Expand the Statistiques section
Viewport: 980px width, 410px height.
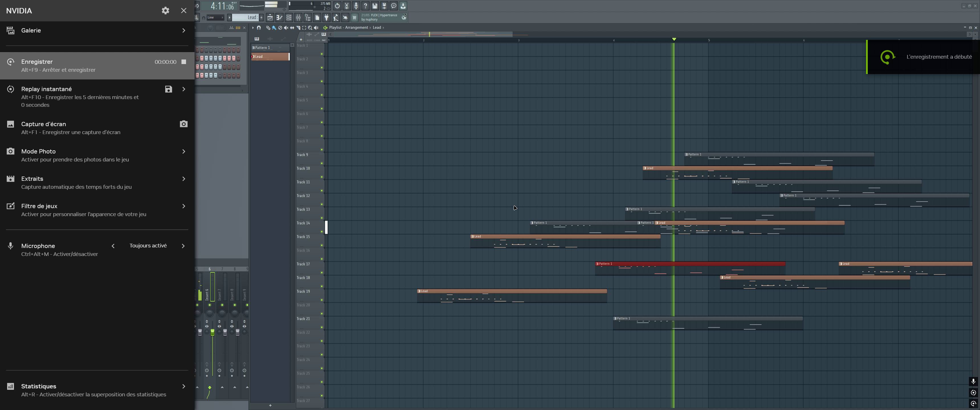[x=184, y=386]
